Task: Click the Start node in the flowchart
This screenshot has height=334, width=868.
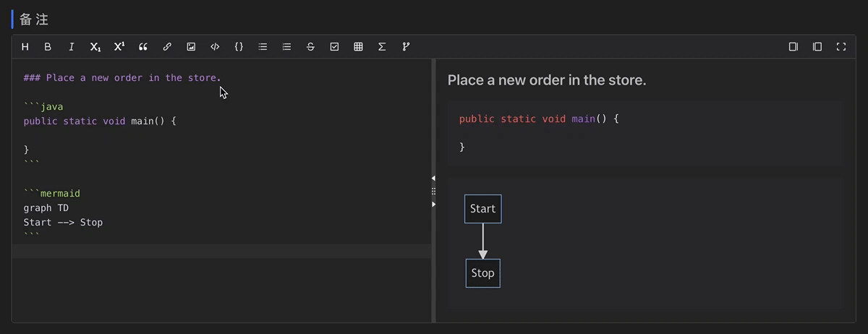Action: click(x=482, y=209)
